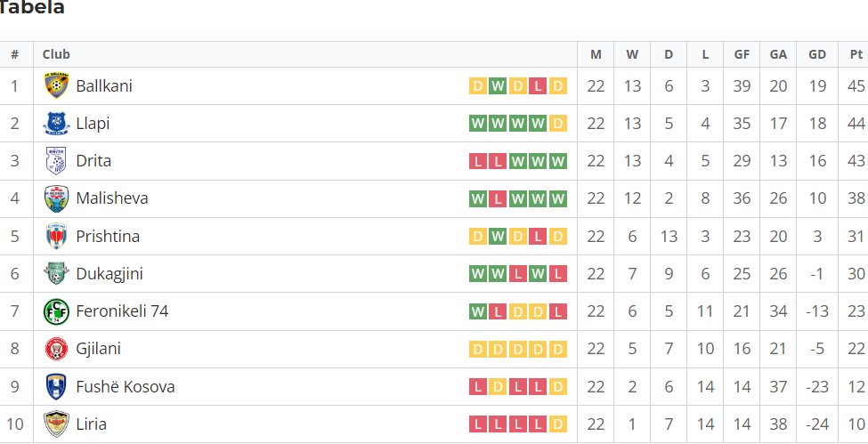Image resolution: width=868 pixels, height=444 pixels.
Task: Open the Ballkani team name link
Action: click(x=104, y=86)
